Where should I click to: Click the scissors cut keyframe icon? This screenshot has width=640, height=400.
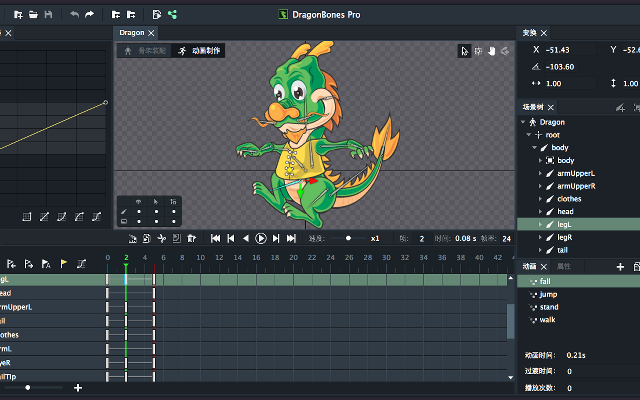coord(162,238)
